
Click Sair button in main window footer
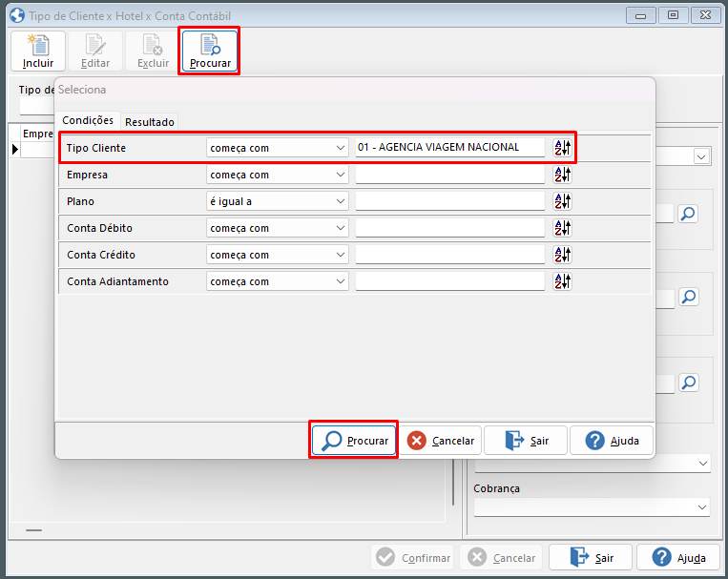591,557
